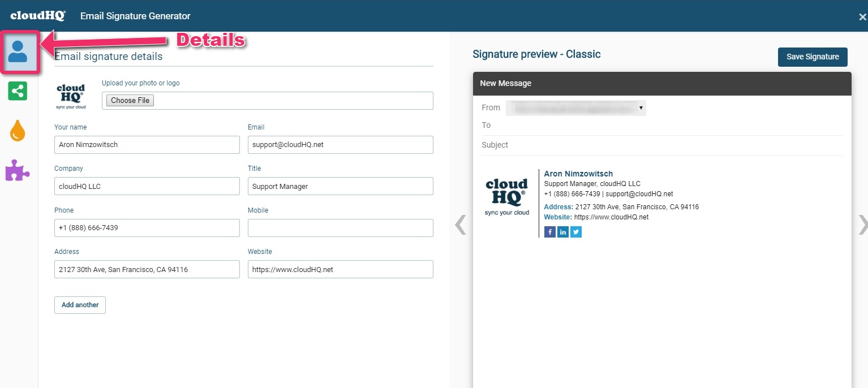Open the cloudHQ.net website link in preview
The image size is (868, 388).
coord(610,217)
